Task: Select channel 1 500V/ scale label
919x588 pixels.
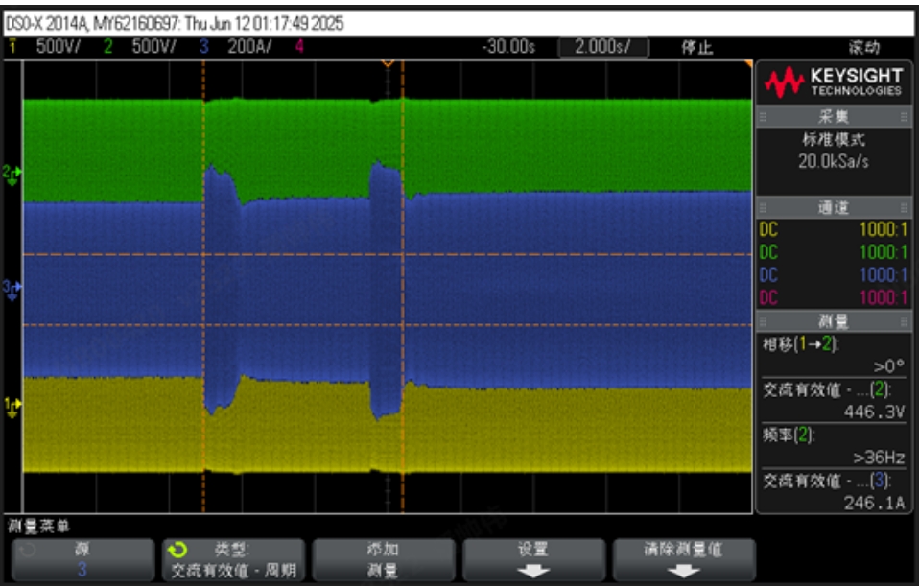Action: coord(58,46)
